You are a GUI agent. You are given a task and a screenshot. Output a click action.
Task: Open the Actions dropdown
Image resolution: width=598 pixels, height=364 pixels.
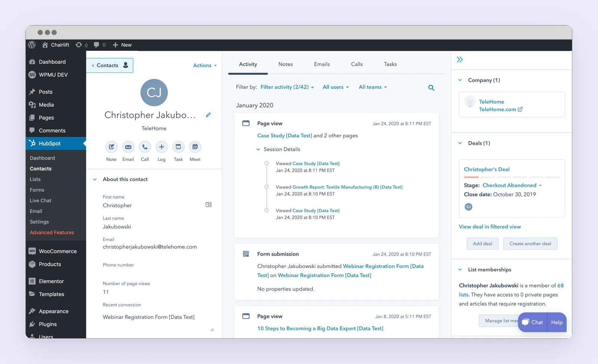pyautogui.click(x=205, y=65)
